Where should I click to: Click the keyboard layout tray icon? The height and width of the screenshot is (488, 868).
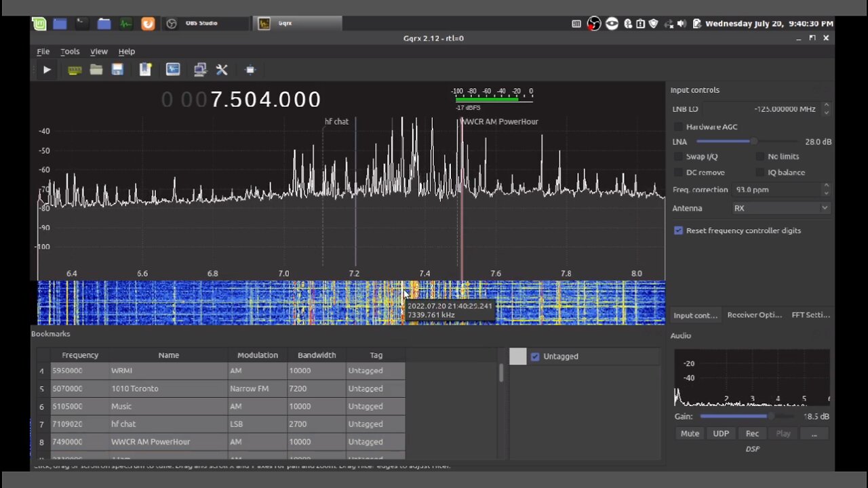(x=576, y=24)
